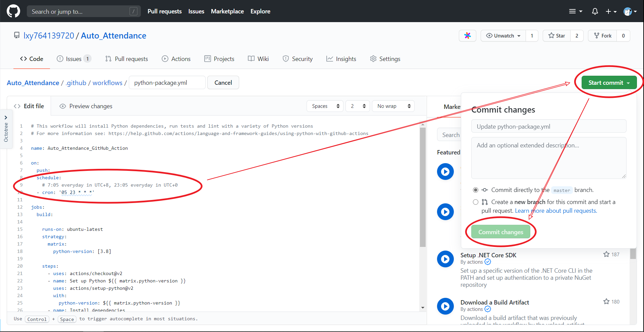Click the Marketplace Search field
The image size is (644, 332).
click(449, 135)
